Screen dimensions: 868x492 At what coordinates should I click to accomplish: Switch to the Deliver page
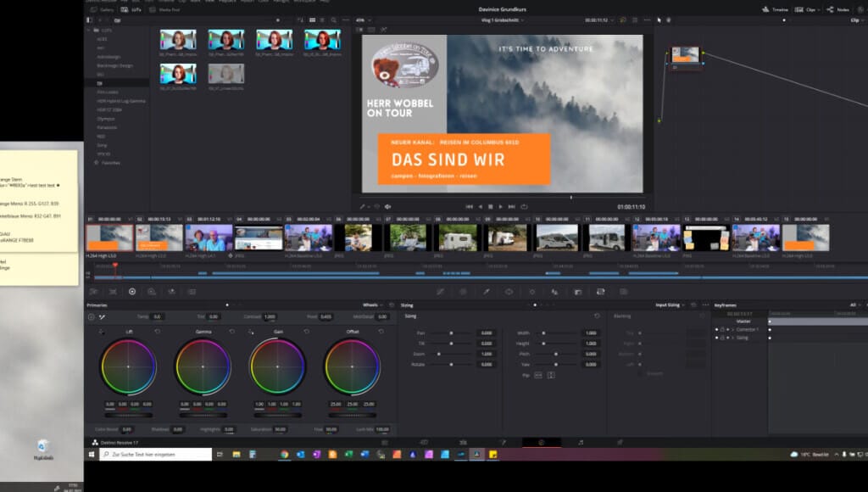pos(620,442)
